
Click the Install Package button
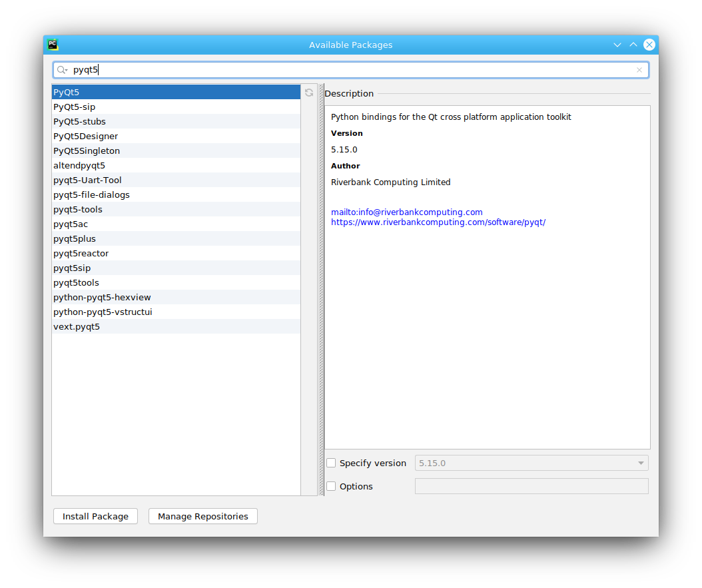(x=95, y=515)
